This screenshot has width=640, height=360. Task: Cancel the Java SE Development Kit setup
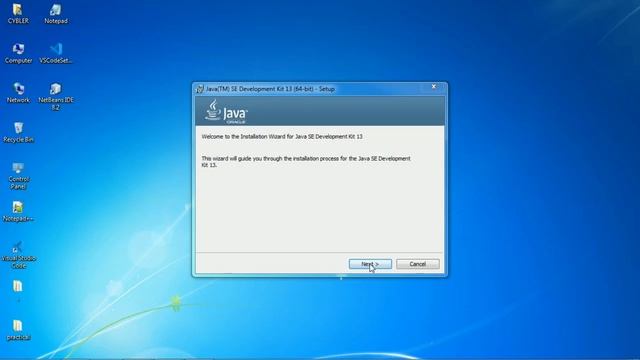[418, 264]
